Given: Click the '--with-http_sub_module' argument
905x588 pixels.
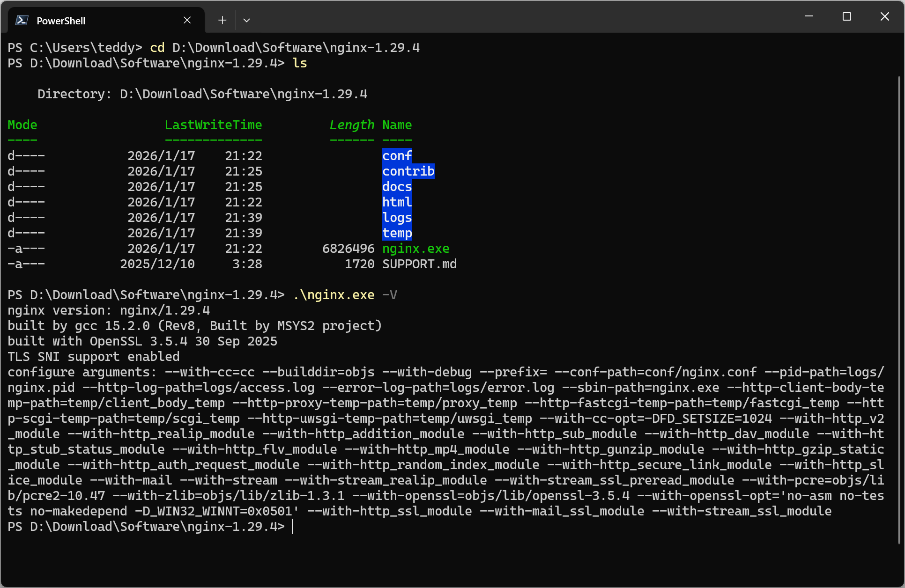Looking at the screenshot, I should pos(555,434).
